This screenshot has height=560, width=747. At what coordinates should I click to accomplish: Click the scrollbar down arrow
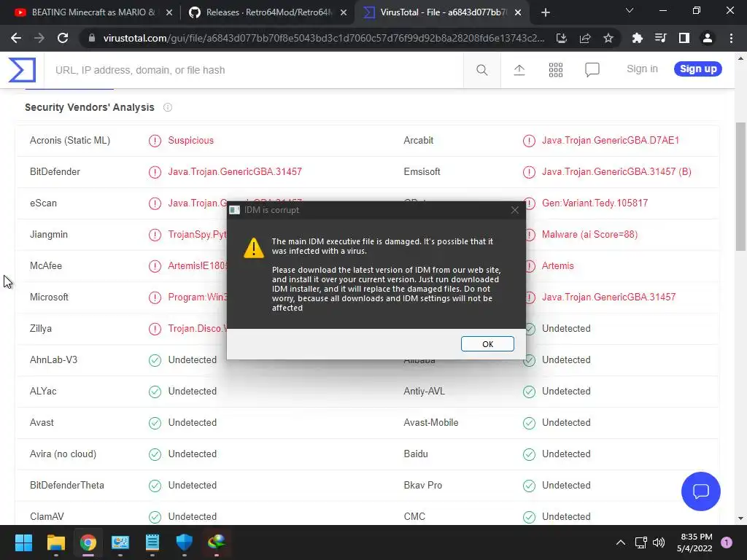click(x=740, y=518)
